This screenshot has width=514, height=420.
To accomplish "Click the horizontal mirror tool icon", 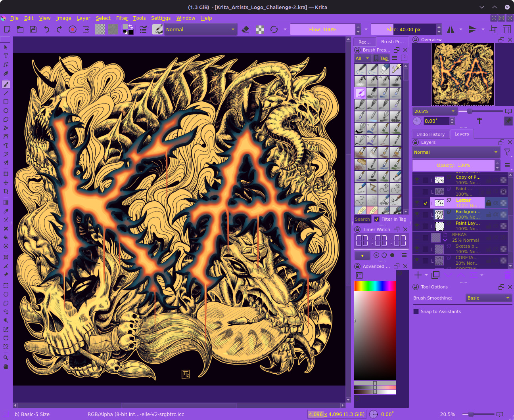I will (x=451, y=29).
